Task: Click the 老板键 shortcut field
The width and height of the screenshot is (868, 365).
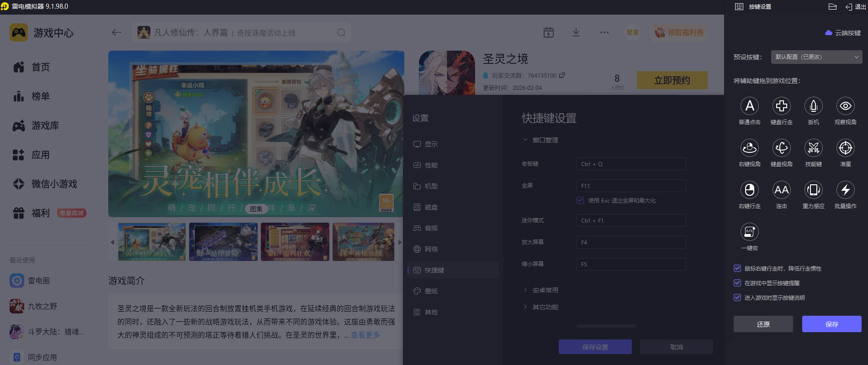Action: click(x=631, y=164)
